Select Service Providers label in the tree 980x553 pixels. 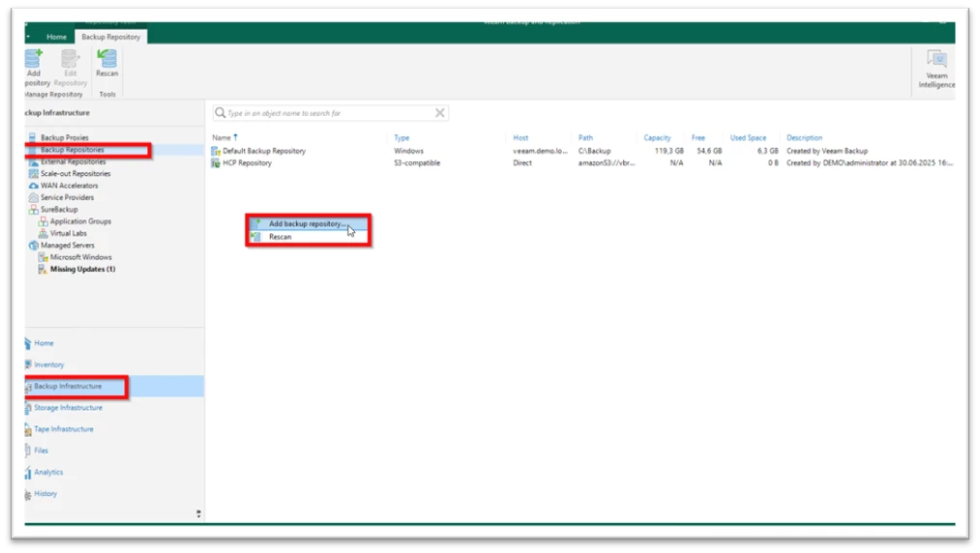68,197
